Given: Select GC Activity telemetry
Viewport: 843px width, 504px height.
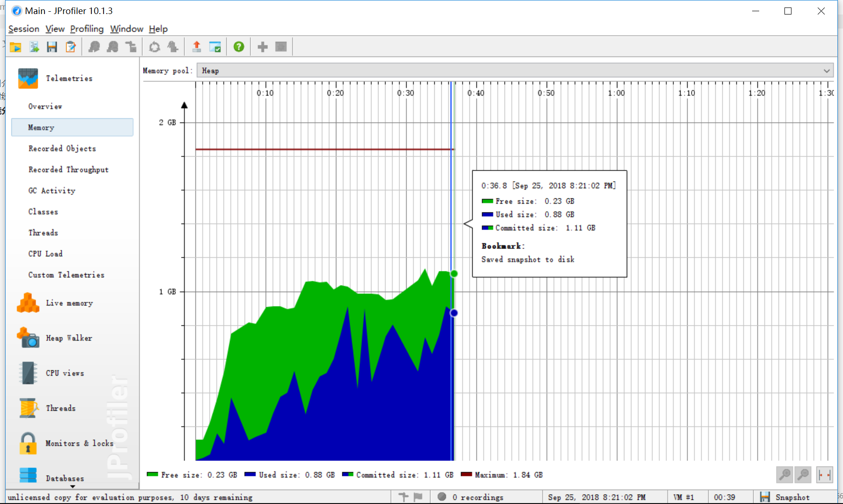Looking at the screenshot, I should [52, 190].
